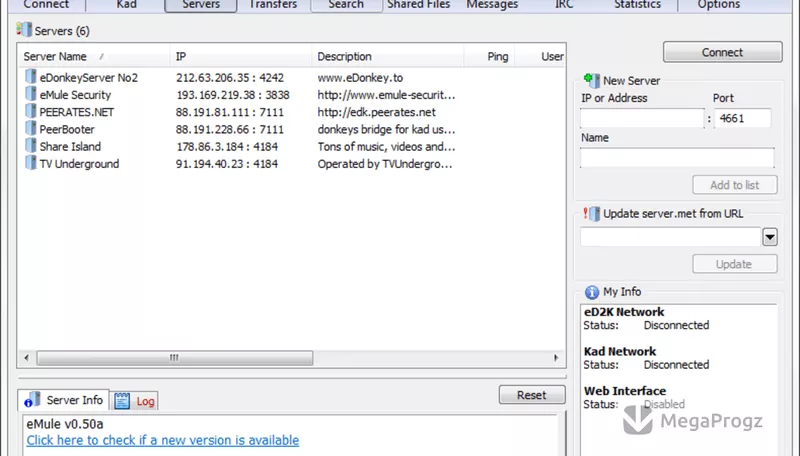Click IP 193.169.219.38 : 3838
This screenshot has width=800, height=456.
point(233,95)
